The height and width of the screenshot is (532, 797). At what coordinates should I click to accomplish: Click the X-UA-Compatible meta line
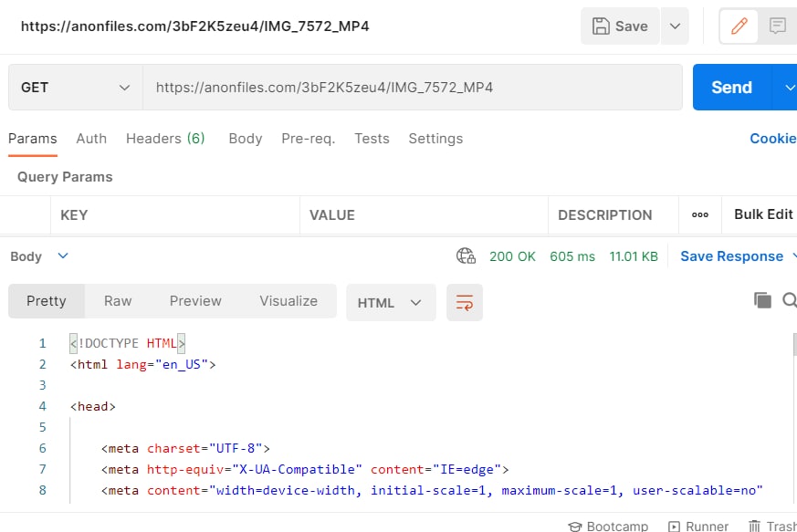click(305, 470)
